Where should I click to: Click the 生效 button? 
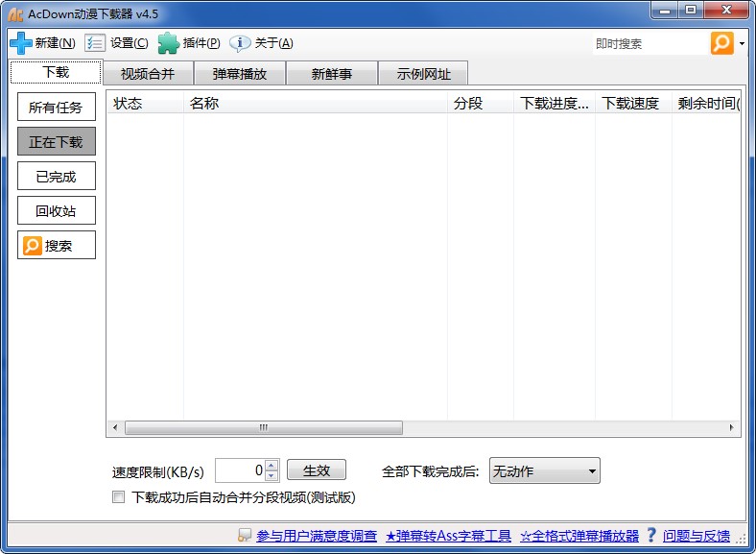317,470
